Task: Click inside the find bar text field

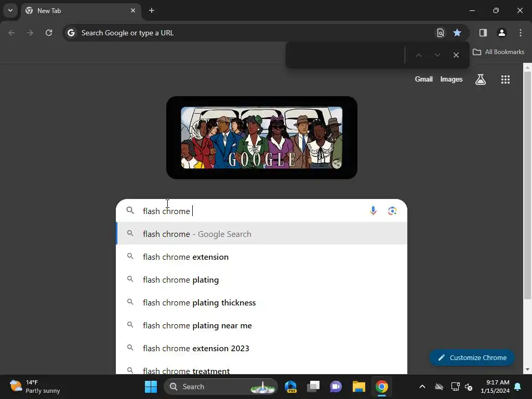Action: coord(346,55)
